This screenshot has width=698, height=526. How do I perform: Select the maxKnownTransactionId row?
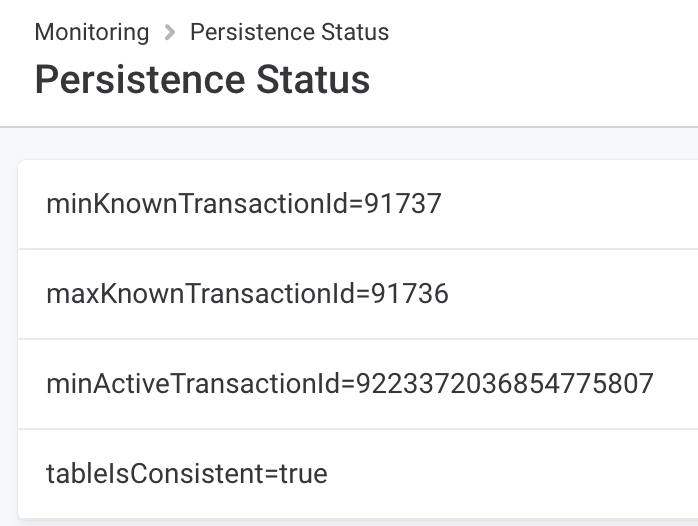pyautogui.click(x=500, y=294)
